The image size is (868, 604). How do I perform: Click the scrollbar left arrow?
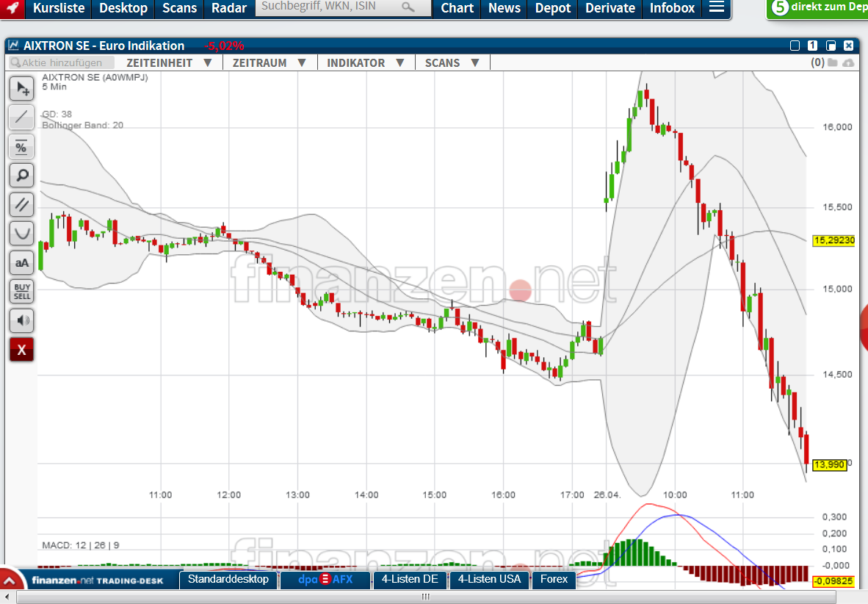click(7, 597)
